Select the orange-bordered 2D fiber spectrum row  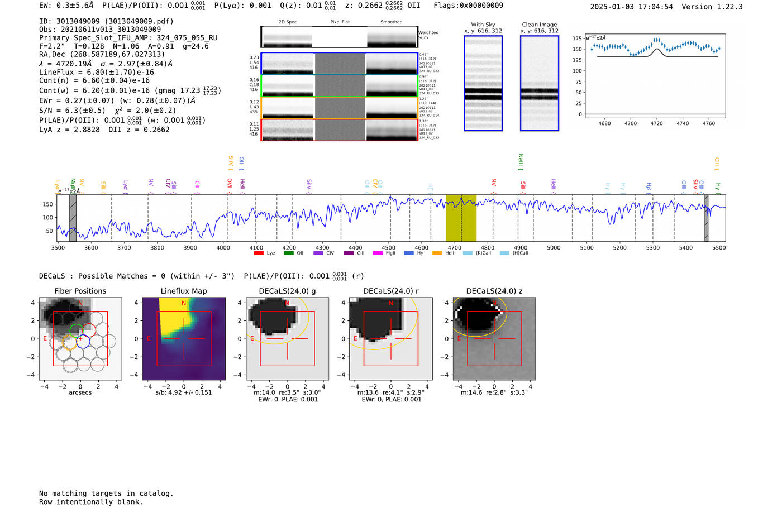[339, 108]
